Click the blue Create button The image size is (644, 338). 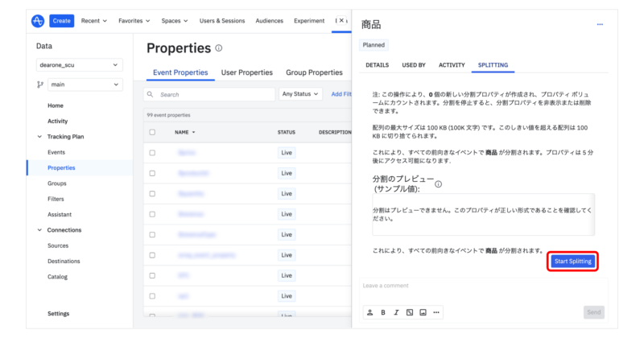[61, 21]
